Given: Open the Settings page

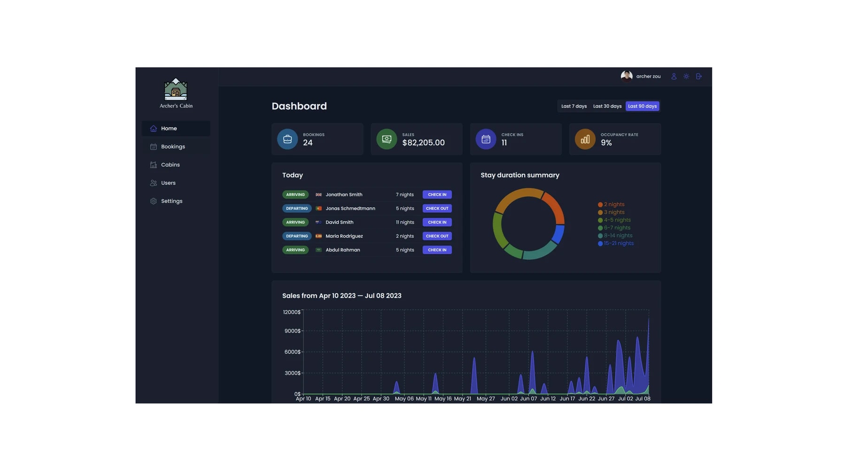Looking at the screenshot, I should (176, 201).
